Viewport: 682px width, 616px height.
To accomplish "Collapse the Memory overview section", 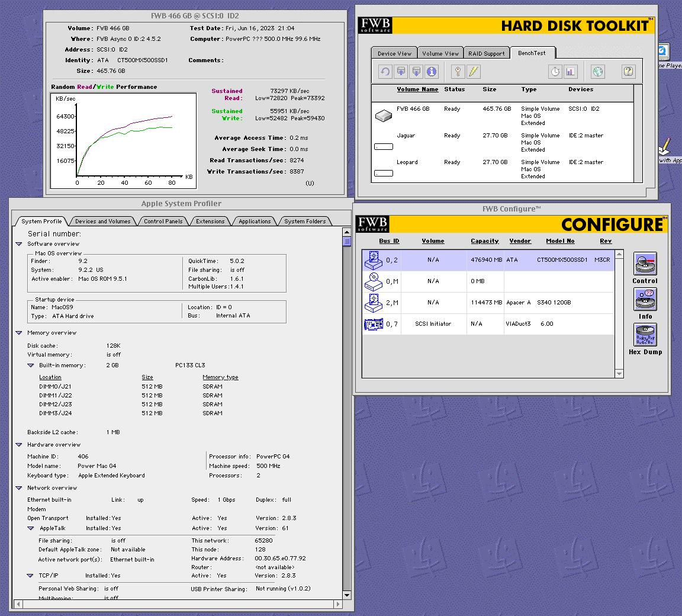I will 19,333.
